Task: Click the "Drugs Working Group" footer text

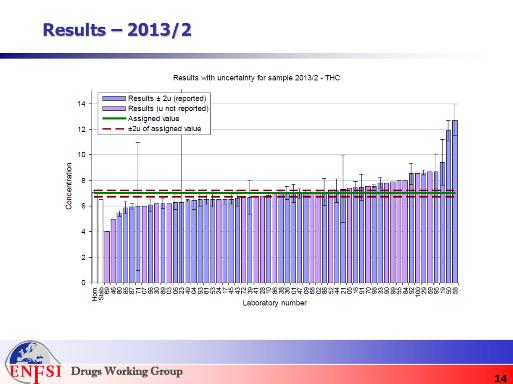Action: [127, 371]
